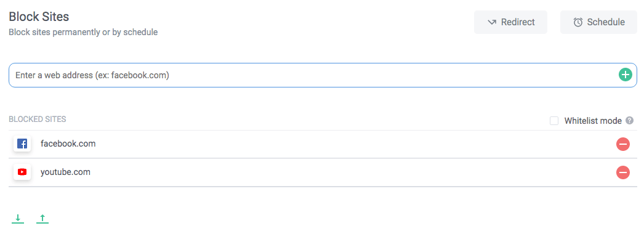Click the 'Block sites permanently or by schedule' subtitle
644x231 pixels.
83,32
